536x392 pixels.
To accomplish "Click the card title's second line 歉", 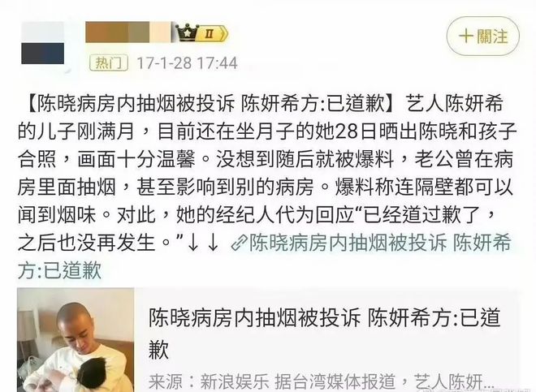I will 159,349.
